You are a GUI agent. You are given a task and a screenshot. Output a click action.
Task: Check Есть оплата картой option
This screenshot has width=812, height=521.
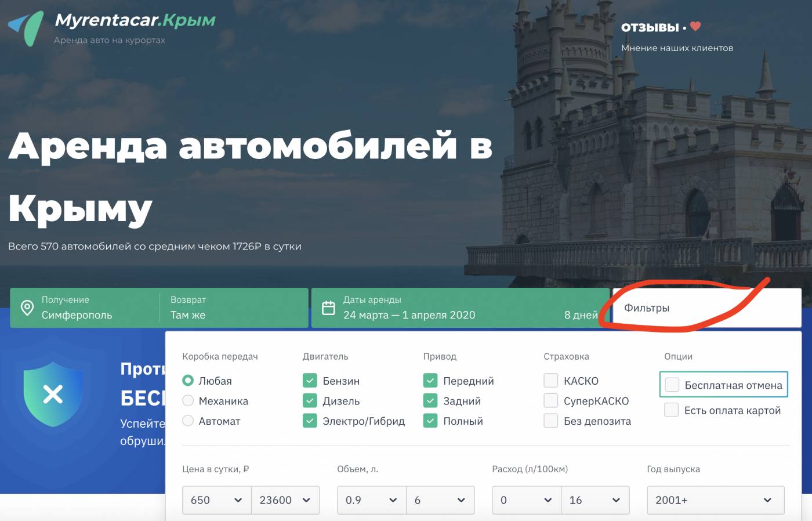coord(672,410)
